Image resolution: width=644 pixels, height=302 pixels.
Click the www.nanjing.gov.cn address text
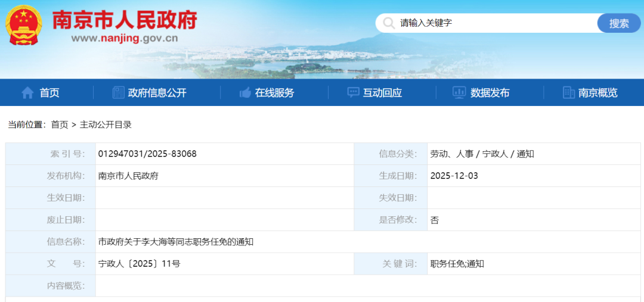click(x=124, y=39)
